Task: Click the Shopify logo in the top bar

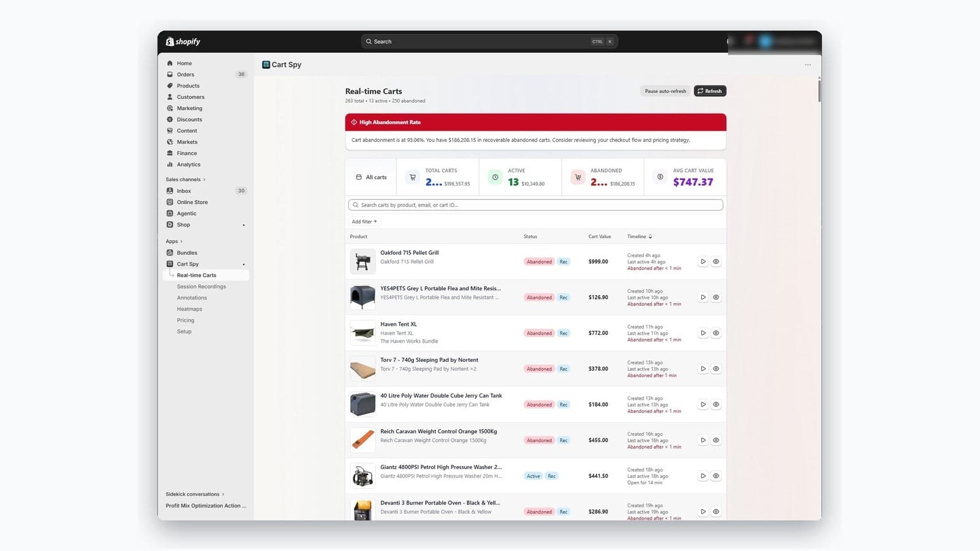Action: point(183,42)
